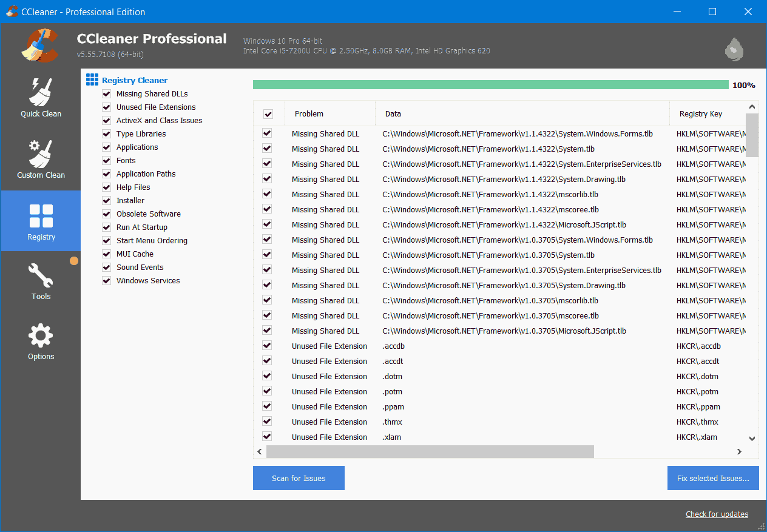Uncheck the Missing Shared DLLs option
The height and width of the screenshot is (532, 767).
(106, 93)
